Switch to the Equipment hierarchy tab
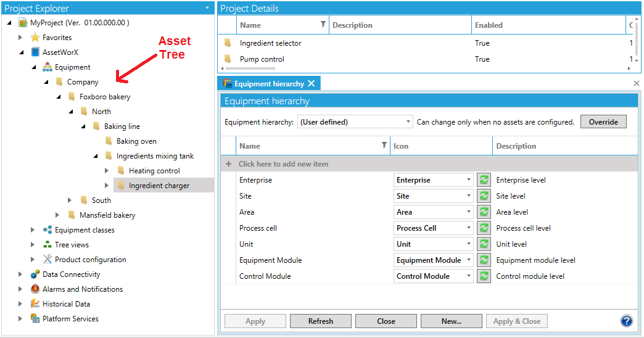This screenshot has height=338, width=644. tap(269, 83)
